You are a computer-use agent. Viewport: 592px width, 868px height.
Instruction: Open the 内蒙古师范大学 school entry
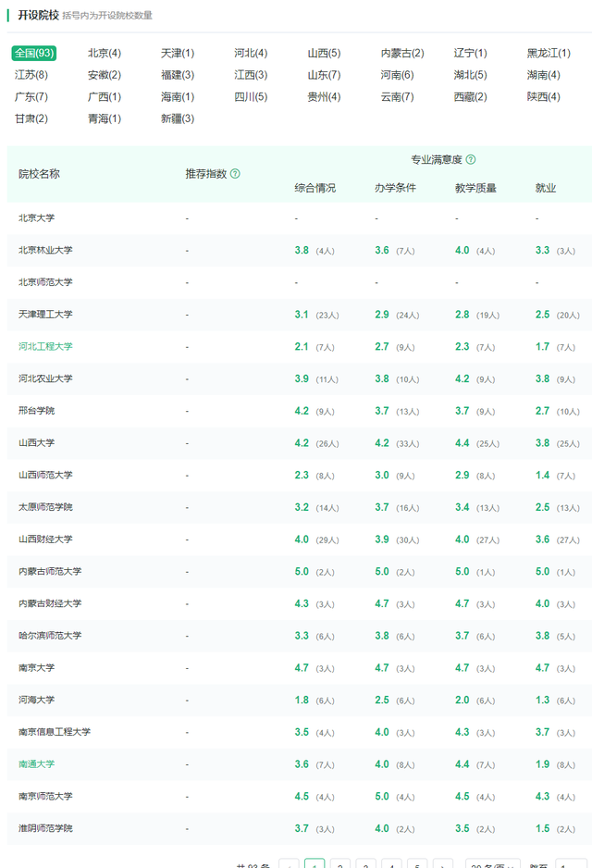[50, 571]
